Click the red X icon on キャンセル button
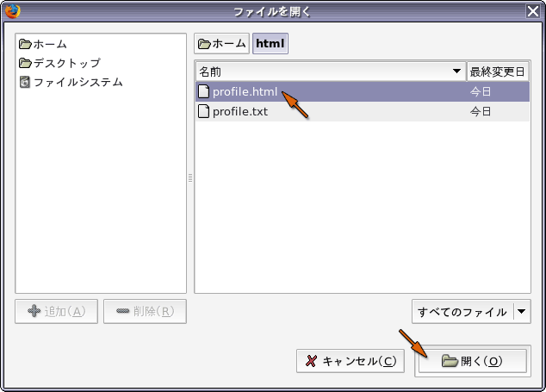The height and width of the screenshot is (392, 546). pyautogui.click(x=311, y=361)
